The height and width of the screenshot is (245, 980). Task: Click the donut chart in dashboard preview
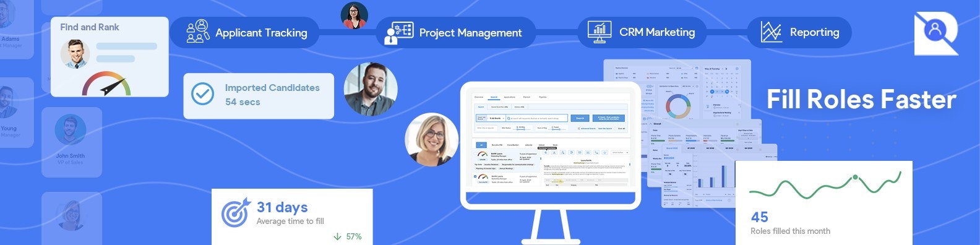tap(677, 106)
